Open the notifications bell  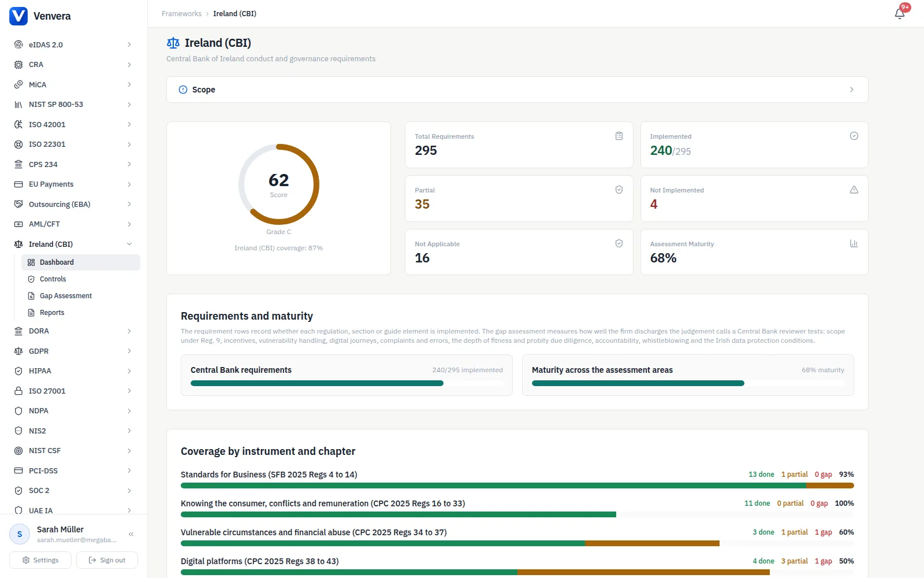pyautogui.click(x=900, y=13)
